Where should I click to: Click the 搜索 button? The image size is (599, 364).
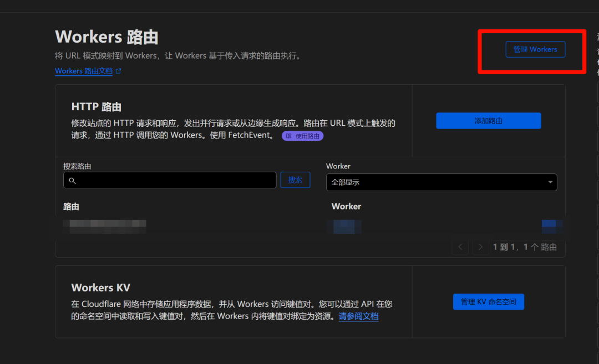click(295, 180)
